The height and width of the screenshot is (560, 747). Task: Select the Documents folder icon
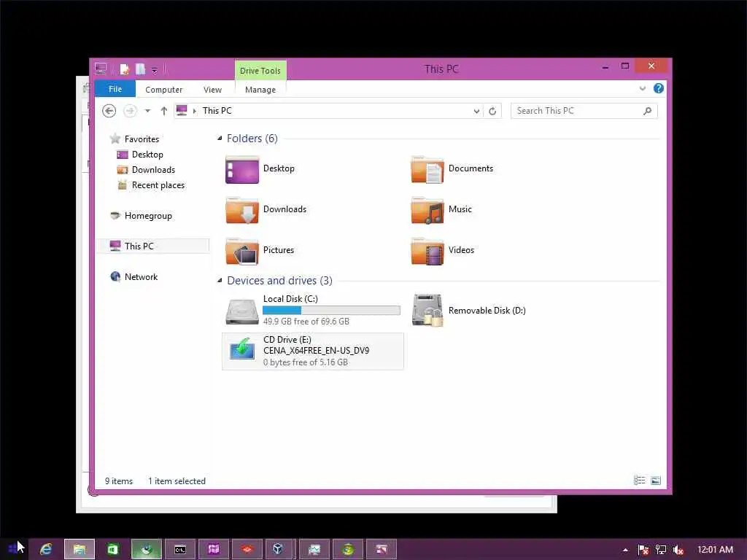(x=427, y=169)
